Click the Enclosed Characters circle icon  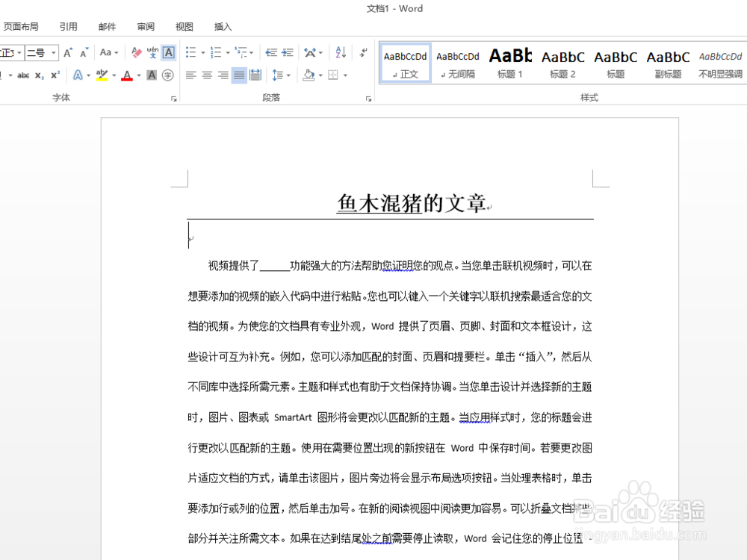click(x=167, y=75)
